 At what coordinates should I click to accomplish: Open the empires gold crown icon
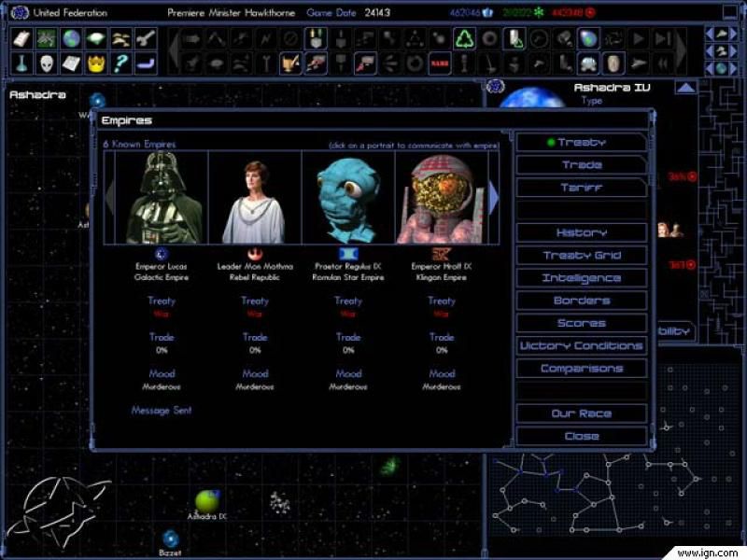click(95, 63)
